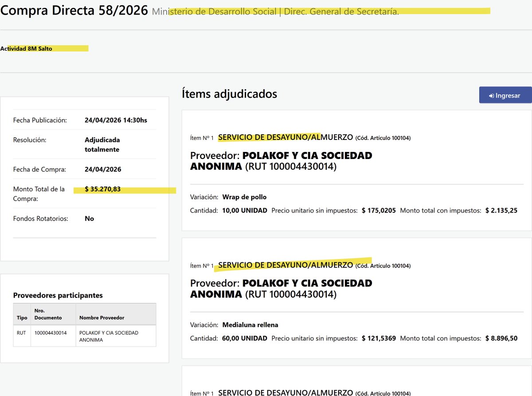Select the total amount "$ 8.896,50"
This screenshot has width=532, height=396.
[501, 338]
